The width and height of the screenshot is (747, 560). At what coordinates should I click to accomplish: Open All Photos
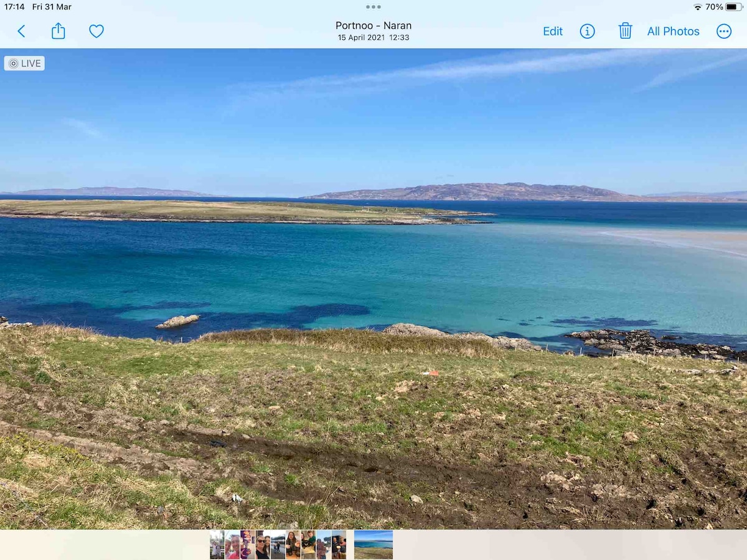[x=673, y=31]
